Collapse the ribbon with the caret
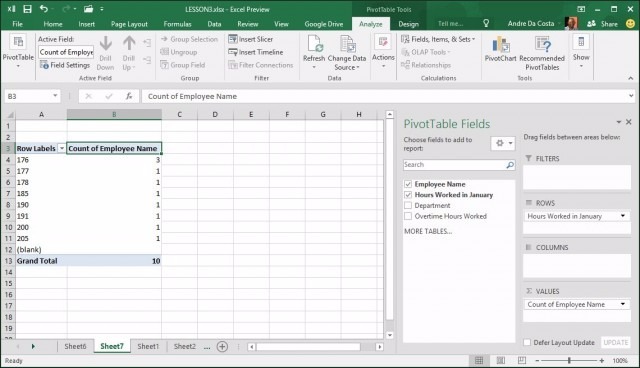 click(x=631, y=78)
